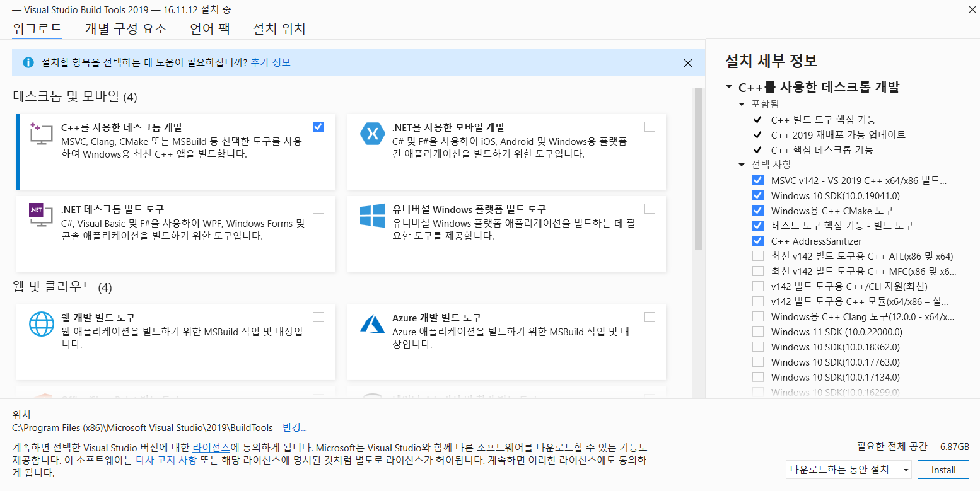The image size is (980, 491).
Task: Click the Xamarin .NET mobile development icon
Action: [372, 134]
